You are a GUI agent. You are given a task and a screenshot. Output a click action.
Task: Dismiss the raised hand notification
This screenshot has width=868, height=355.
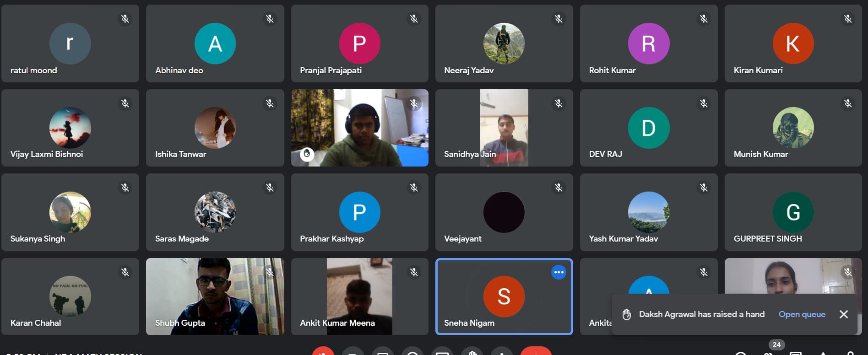point(844,314)
